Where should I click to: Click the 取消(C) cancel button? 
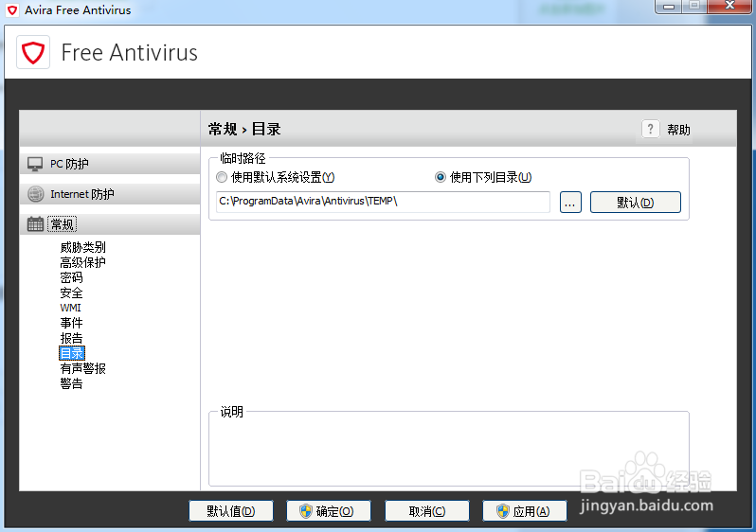click(x=426, y=511)
